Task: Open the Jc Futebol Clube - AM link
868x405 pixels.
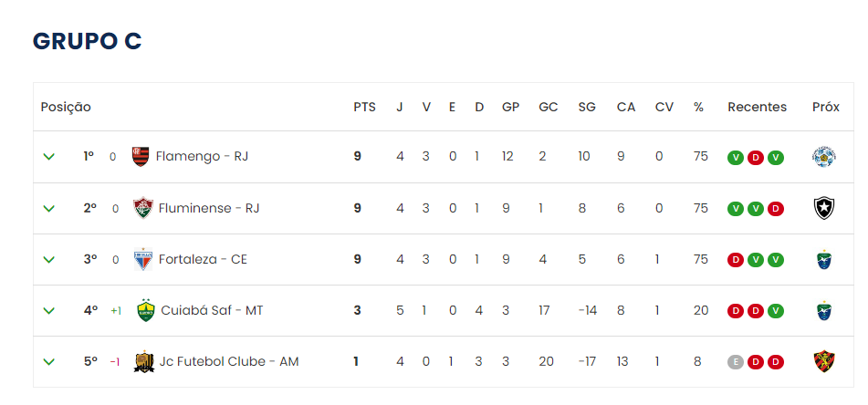Action: pos(228,362)
